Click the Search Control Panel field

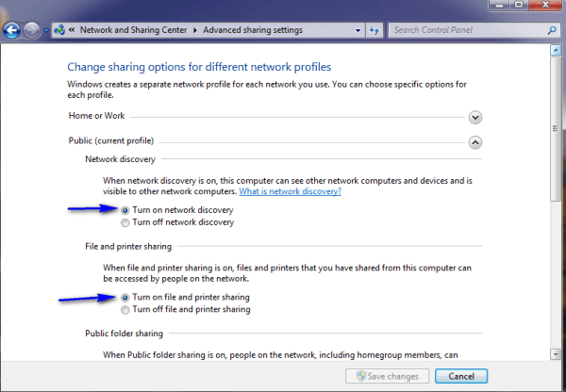click(x=462, y=30)
